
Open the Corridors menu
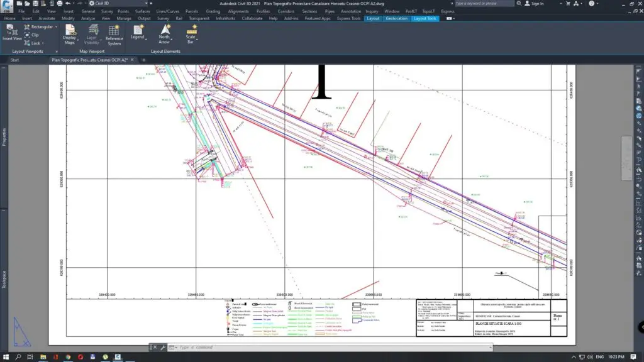click(x=286, y=11)
